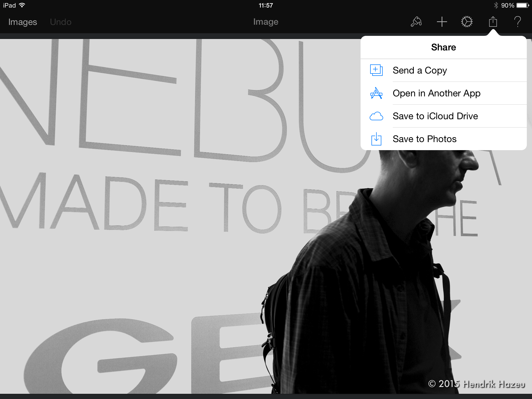The height and width of the screenshot is (399, 532).
Task: Tap the Bluetooth status icon
Action: [496, 5]
